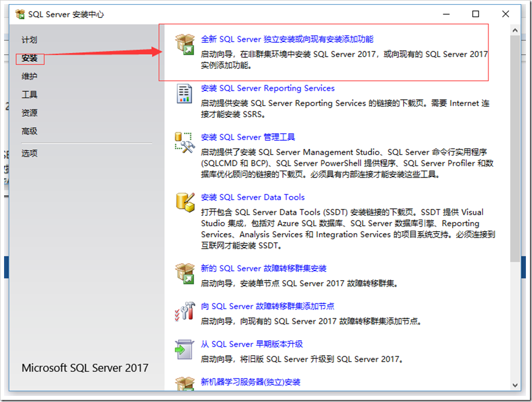Viewport: 532px width, 402px height.
Task: Open 安装 SQL Server 管理工具 link
Action: coord(248,137)
